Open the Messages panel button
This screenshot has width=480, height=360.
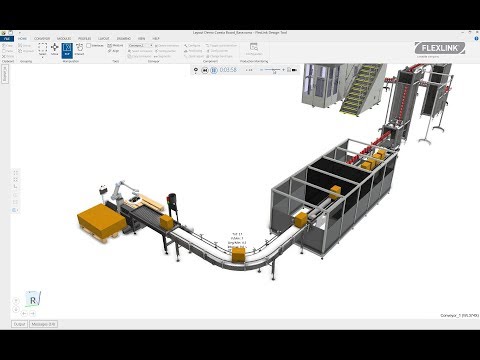43,324
